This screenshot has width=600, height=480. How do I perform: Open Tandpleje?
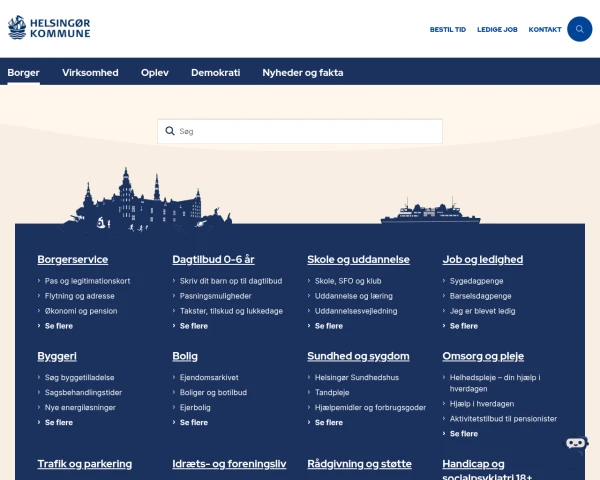pos(332,392)
